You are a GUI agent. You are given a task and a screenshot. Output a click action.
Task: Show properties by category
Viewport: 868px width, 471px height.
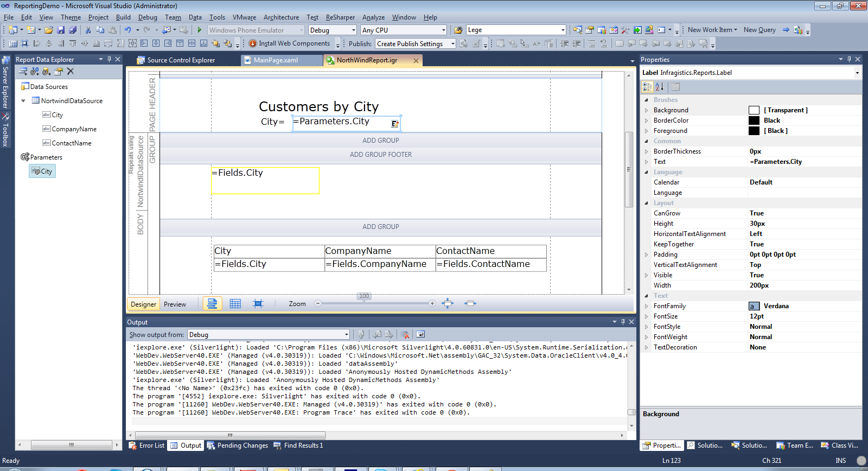pyautogui.click(x=647, y=86)
